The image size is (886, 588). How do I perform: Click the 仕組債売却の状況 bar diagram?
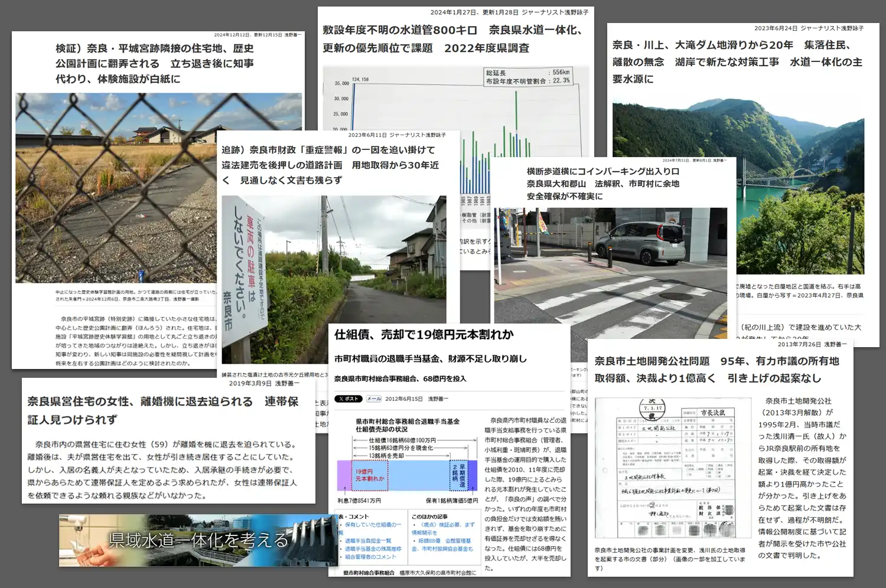407,462
